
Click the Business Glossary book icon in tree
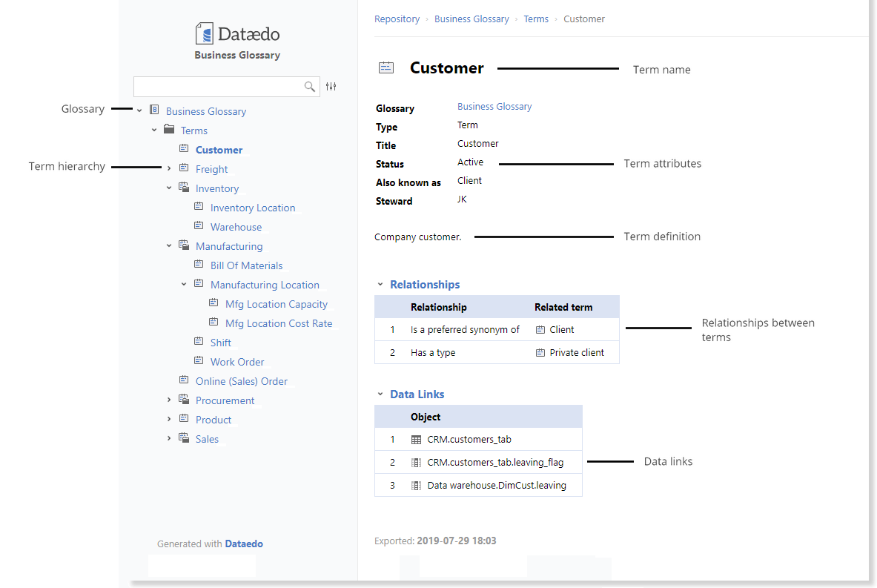pyautogui.click(x=154, y=110)
